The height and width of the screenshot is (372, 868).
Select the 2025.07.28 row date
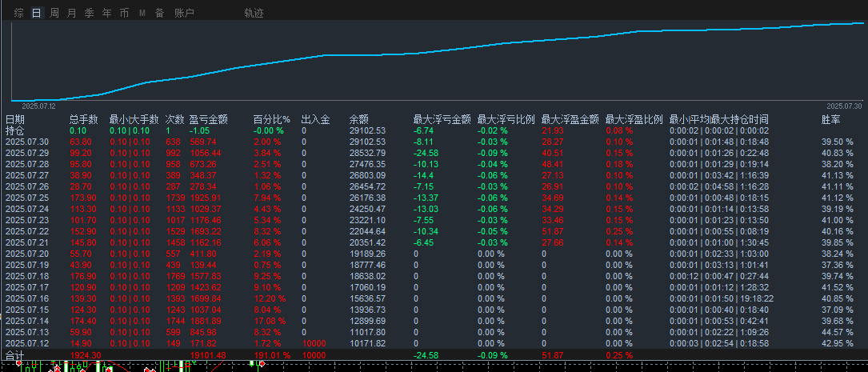[27, 165]
